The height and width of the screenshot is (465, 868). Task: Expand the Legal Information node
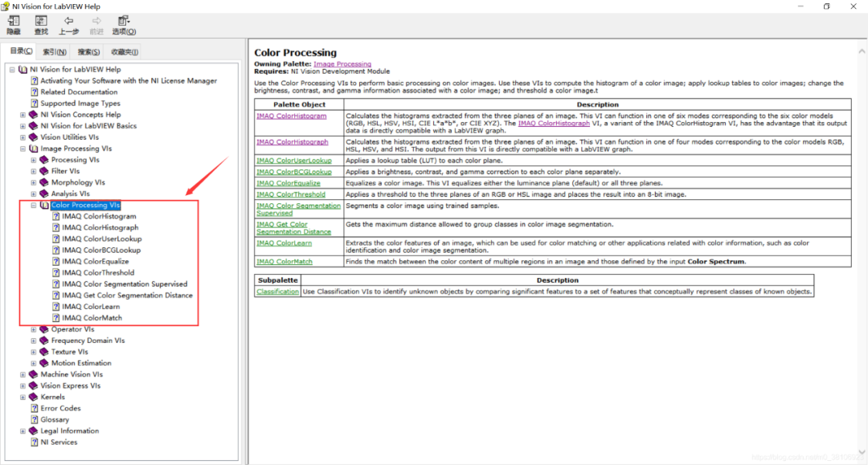click(x=23, y=430)
